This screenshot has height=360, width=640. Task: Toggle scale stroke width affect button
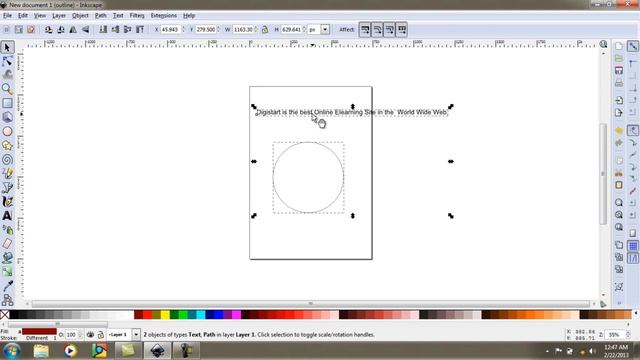(365, 29)
